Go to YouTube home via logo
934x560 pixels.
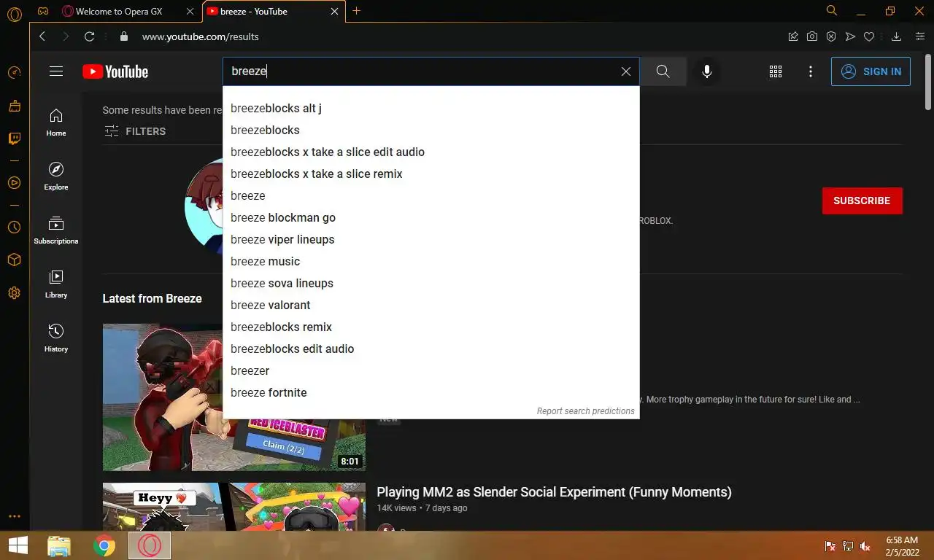point(115,71)
